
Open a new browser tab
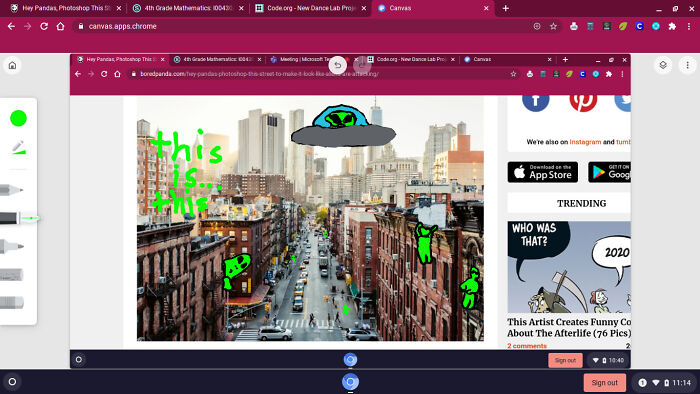tap(505, 8)
